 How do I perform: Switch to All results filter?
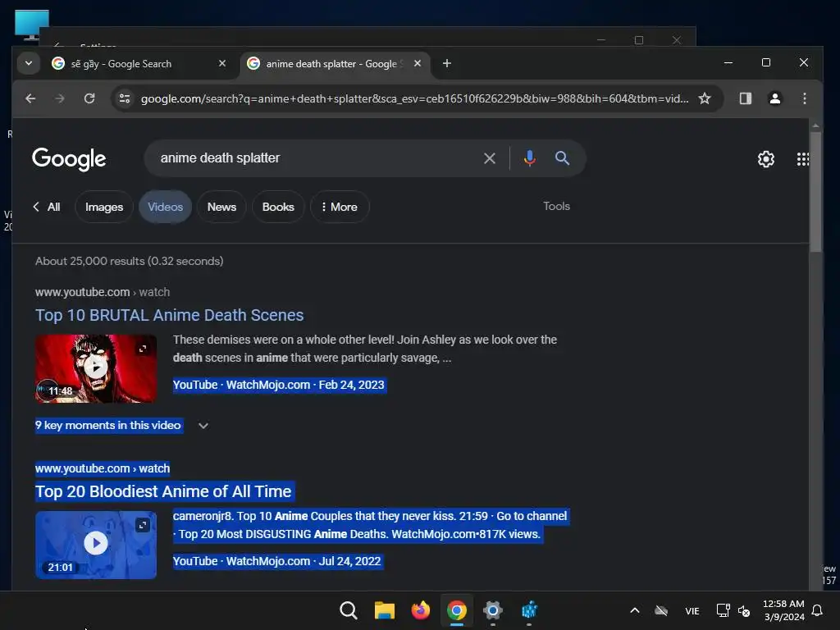pyautogui.click(x=47, y=207)
